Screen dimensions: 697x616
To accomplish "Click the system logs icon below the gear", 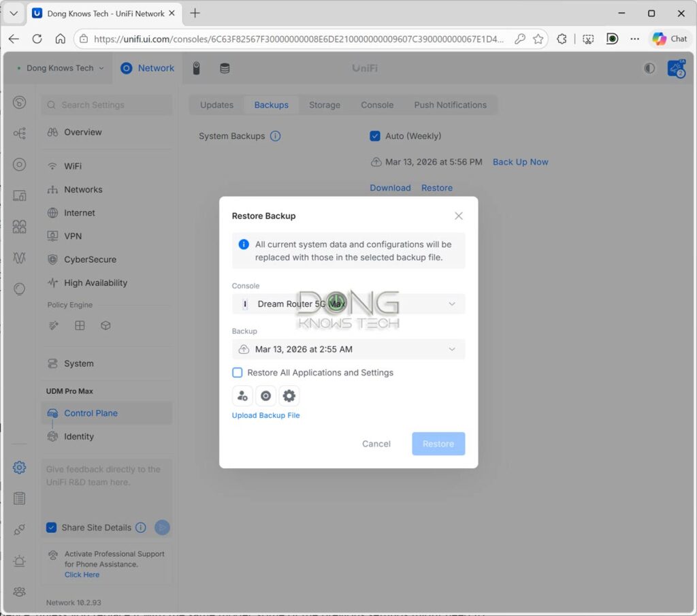I will point(18,498).
